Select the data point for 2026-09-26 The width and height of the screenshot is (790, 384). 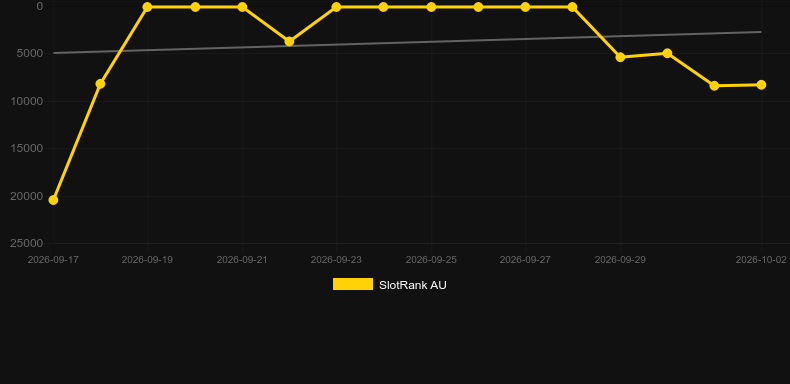coord(479,7)
